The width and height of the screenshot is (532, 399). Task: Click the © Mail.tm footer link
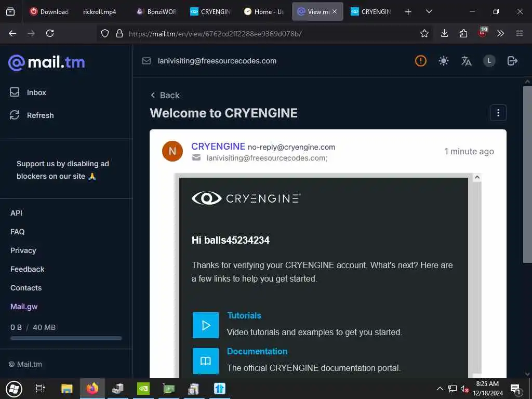[x=25, y=364]
